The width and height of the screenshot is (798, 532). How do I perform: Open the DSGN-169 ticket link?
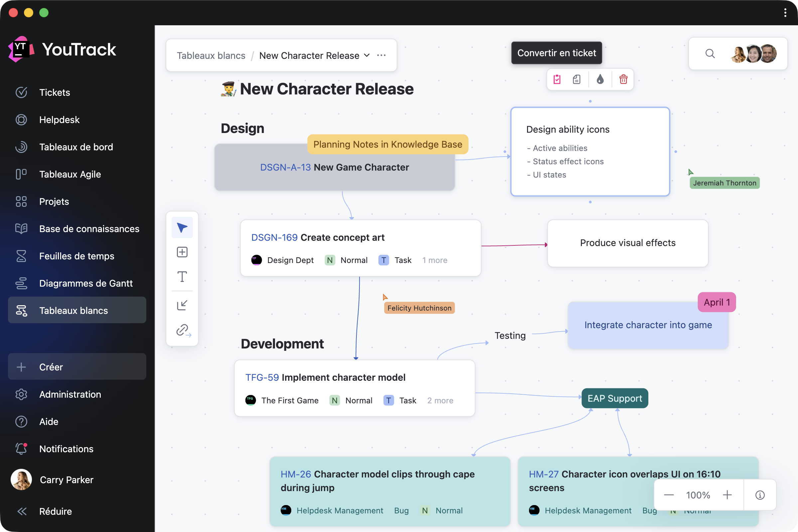(x=274, y=237)
